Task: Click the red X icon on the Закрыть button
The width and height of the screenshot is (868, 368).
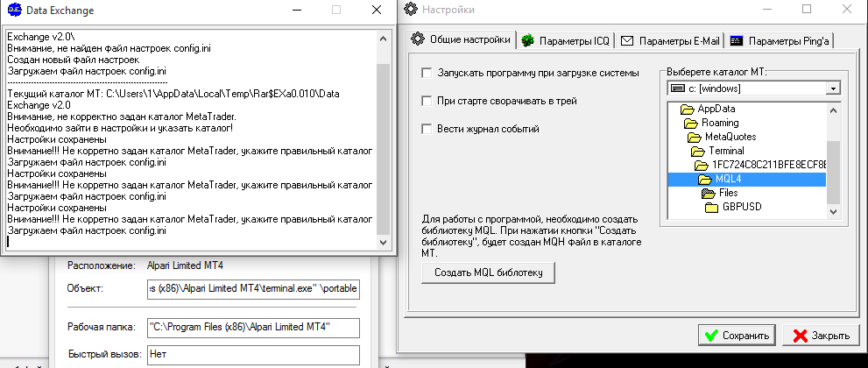Action: (x=800, y=336)
